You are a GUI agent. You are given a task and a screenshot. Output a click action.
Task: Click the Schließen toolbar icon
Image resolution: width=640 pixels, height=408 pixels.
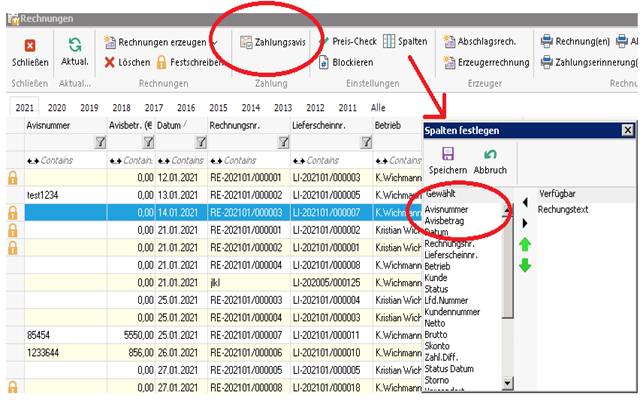click(30, 45)
